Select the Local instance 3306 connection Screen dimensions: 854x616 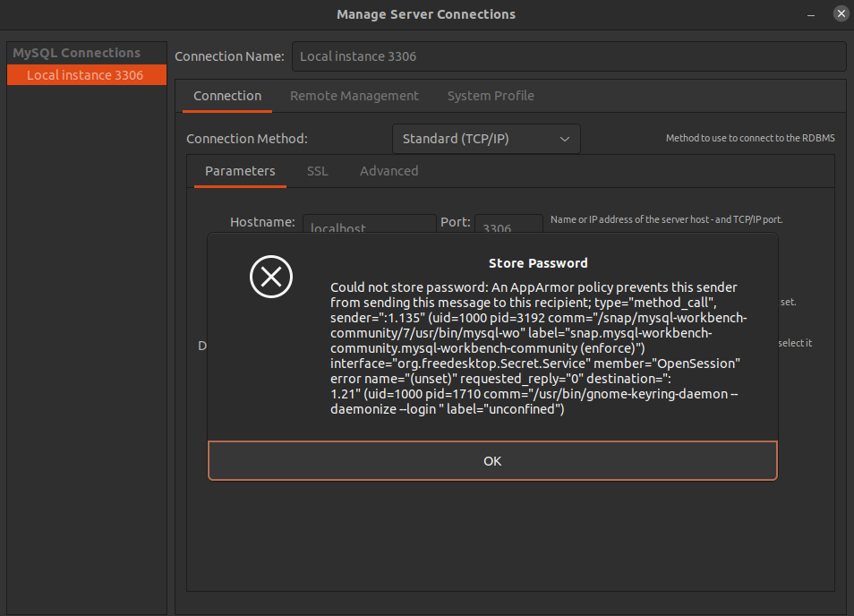click(86, 75)
